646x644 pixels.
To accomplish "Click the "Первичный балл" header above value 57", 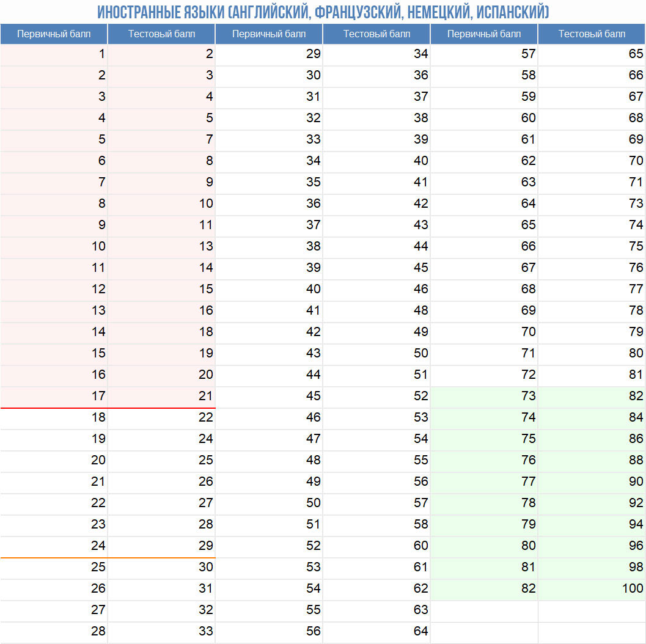I will (x=484, y=34).
